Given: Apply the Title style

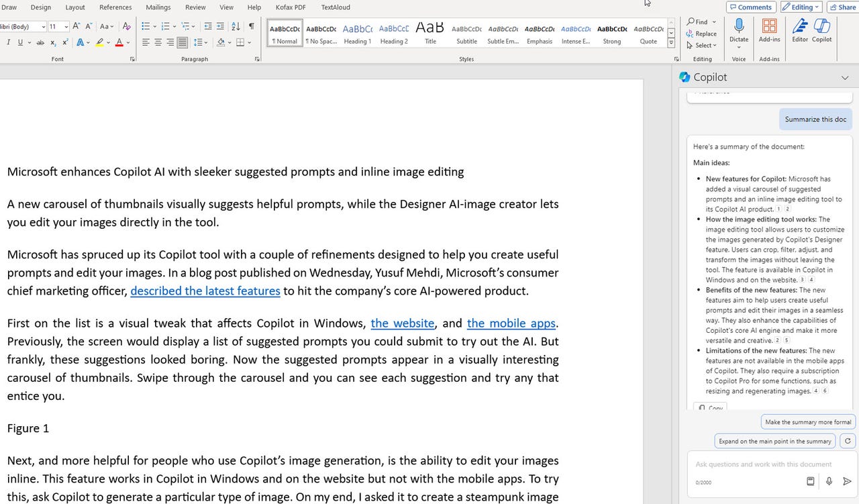Looking at the screenshot, I should point(430,34).
